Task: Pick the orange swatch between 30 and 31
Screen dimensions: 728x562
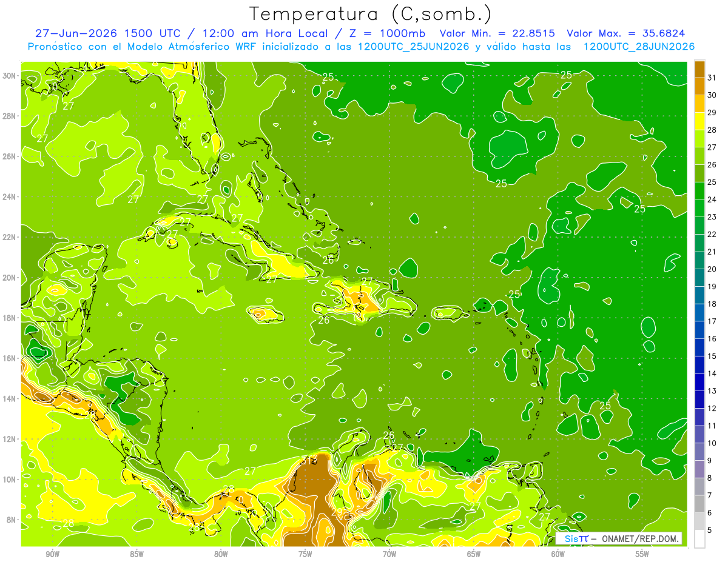Action: (x=699, y=86)
